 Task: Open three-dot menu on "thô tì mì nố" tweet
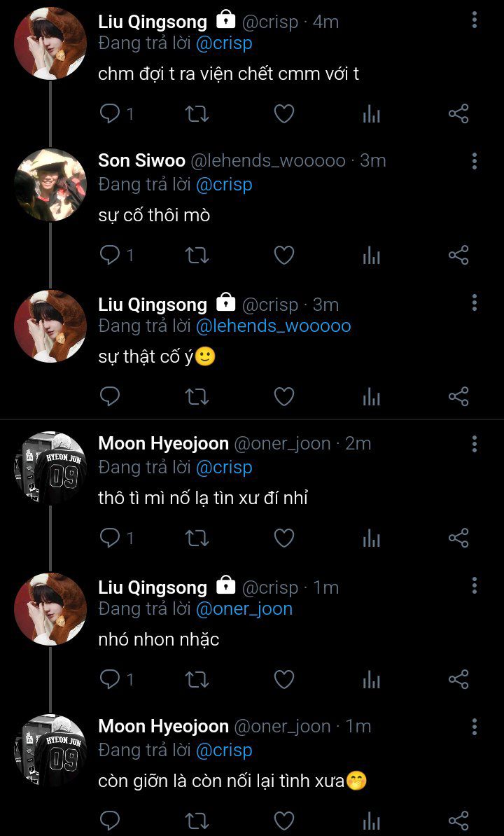click(x=474, y=444)
